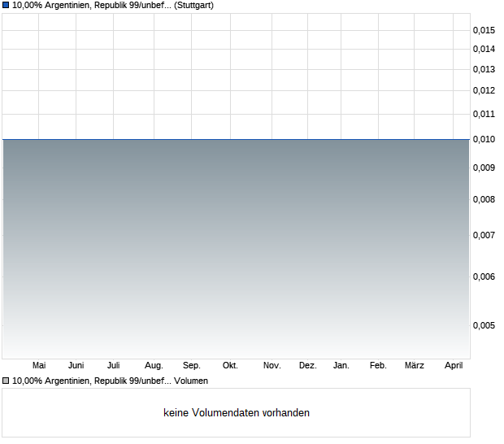Select the 'Okt.' month label
Viewport: 504px width, 444px height.
click(x=230, y=366)
